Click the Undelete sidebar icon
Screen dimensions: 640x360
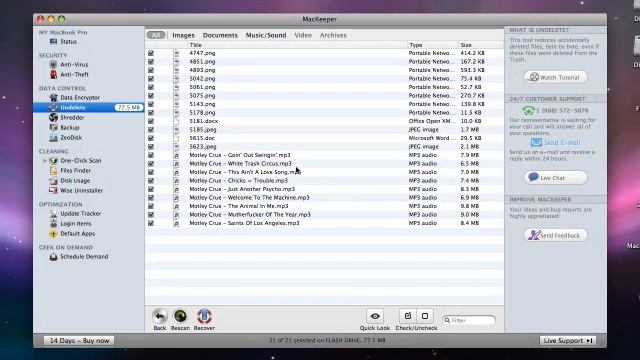[53, 107]
